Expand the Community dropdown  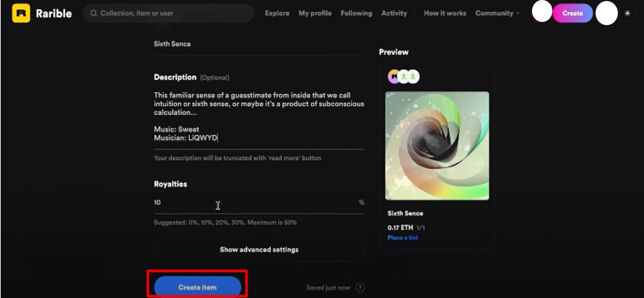(x=497, y=13)
